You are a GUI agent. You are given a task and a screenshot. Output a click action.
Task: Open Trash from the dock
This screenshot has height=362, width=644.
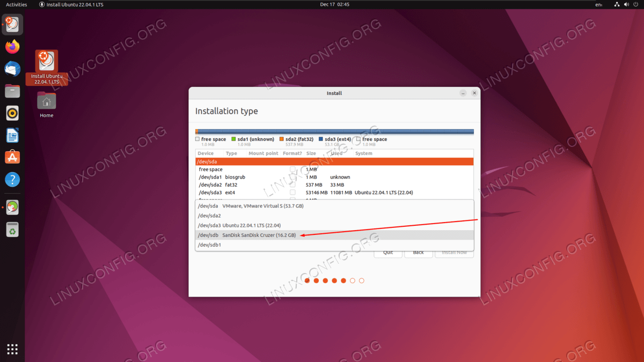[x=12, y=230]
